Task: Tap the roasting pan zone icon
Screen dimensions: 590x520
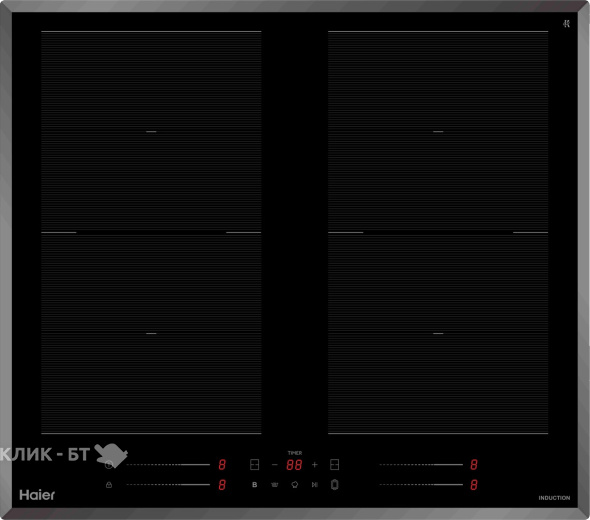Action: pos(335,485)
